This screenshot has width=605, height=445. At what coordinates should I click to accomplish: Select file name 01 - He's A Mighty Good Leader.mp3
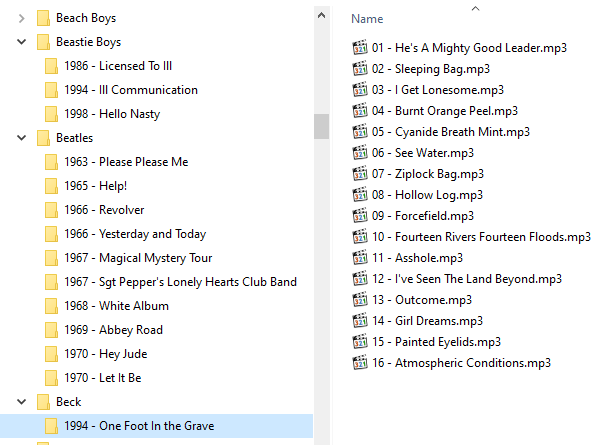(x=469, y=48)
